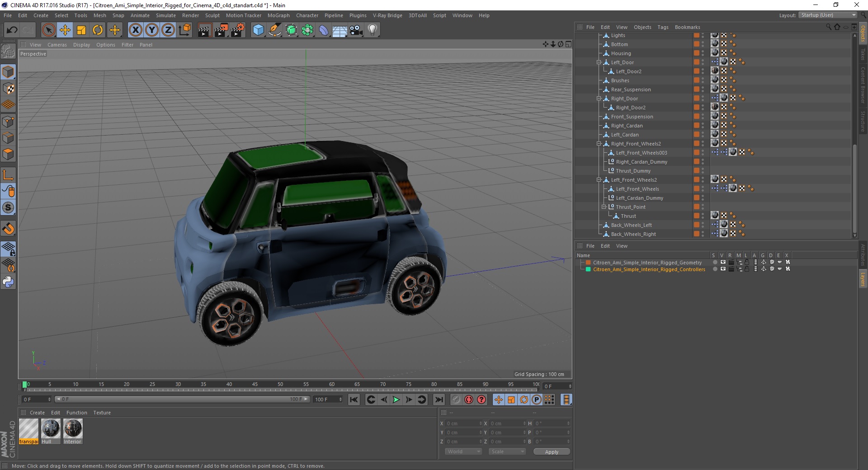Viewport: 868px width, 470px height.
Task: Toggle Parameter keyframe recording P
Action: tap(537, 399)
